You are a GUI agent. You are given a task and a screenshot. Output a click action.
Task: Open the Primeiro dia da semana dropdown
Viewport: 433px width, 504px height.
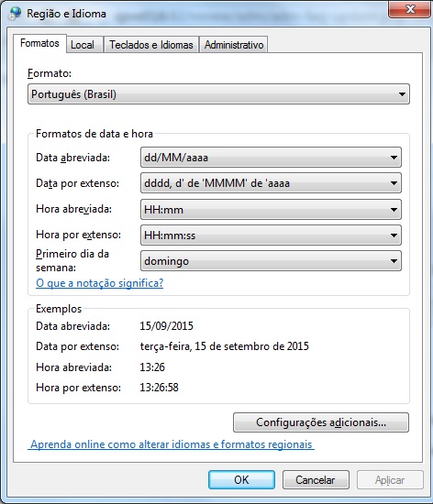click(271, 261)
